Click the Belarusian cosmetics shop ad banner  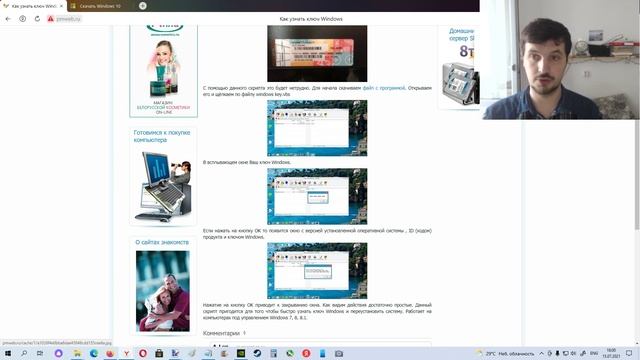(164, 71)
